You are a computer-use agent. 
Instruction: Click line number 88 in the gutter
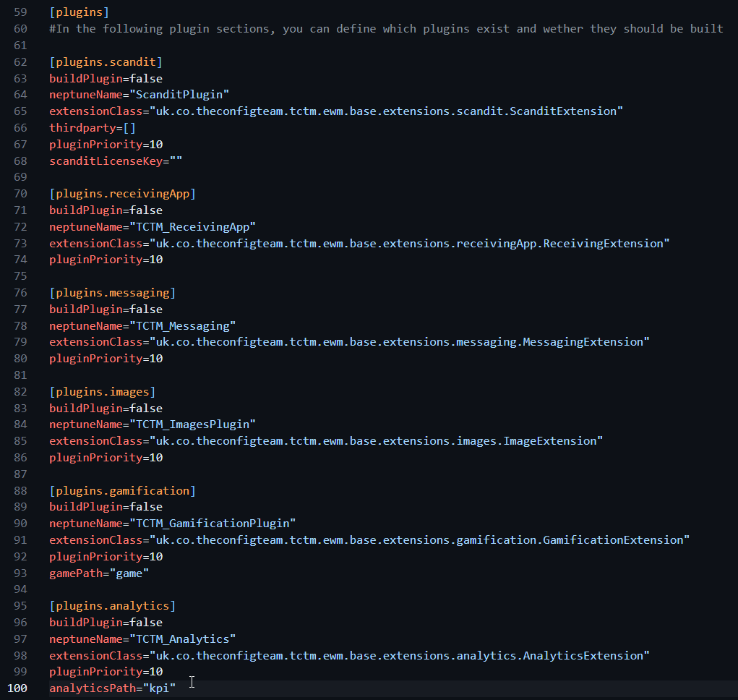point(20,491)
